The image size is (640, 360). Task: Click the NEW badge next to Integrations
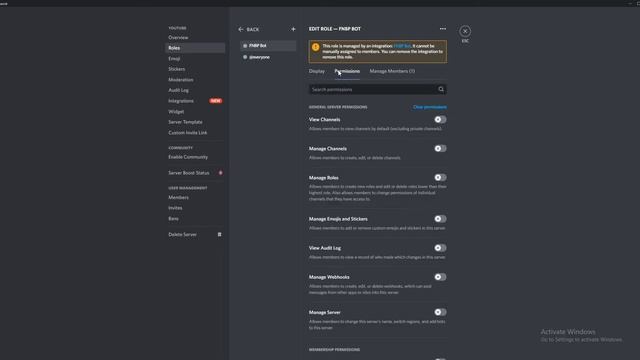coord(216,101)
